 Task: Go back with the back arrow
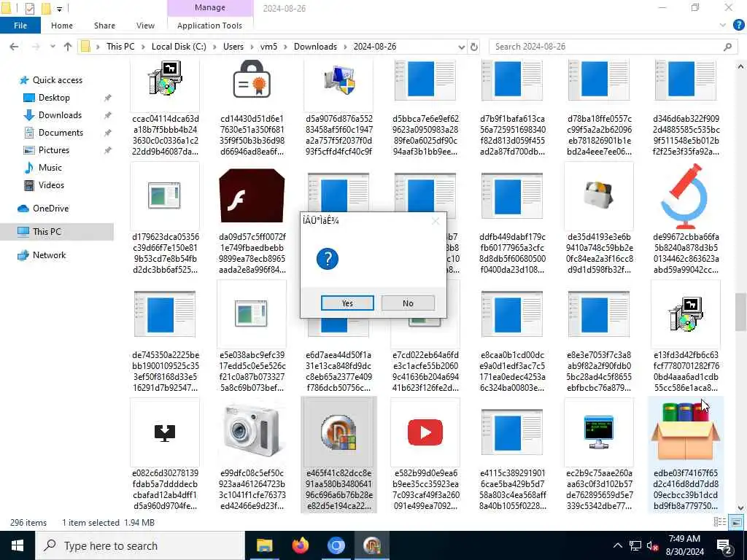pyautogui.click(x=15, y=47)
